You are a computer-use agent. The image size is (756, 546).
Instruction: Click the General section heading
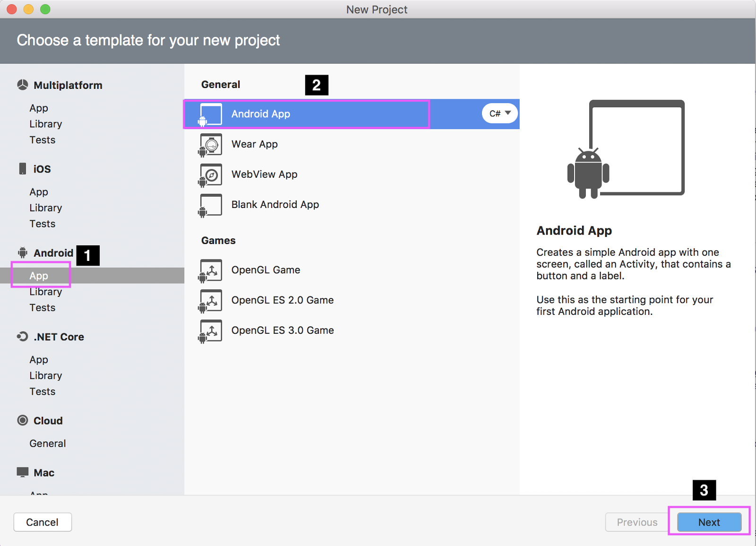tap(221, 85)
